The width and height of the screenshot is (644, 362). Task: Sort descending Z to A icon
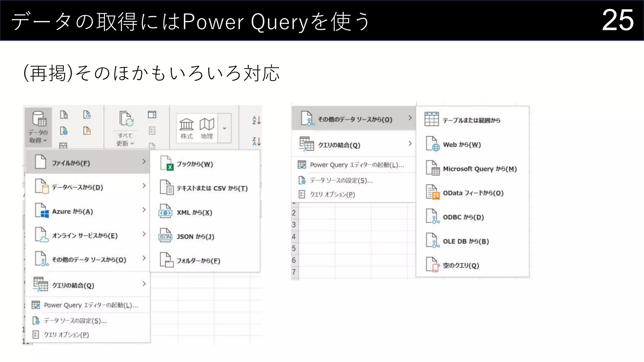click(256, 141)
